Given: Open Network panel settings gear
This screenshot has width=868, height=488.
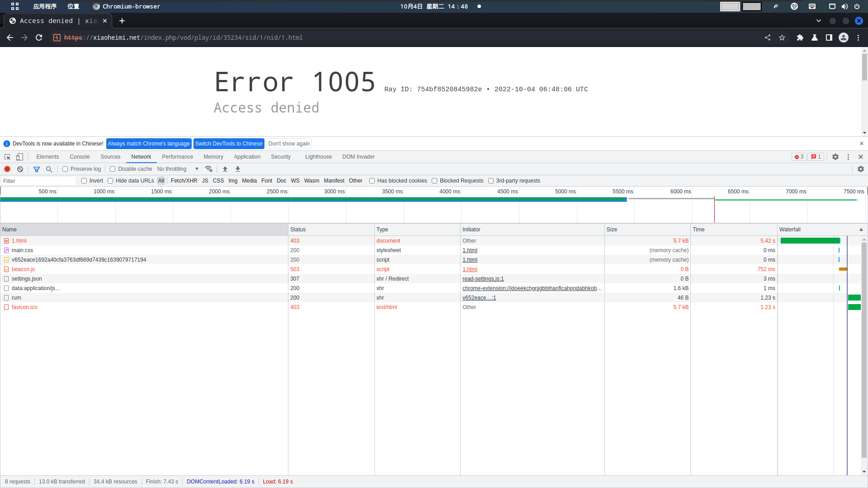Looking at the screenshot, I should click(x=861, y=169).
